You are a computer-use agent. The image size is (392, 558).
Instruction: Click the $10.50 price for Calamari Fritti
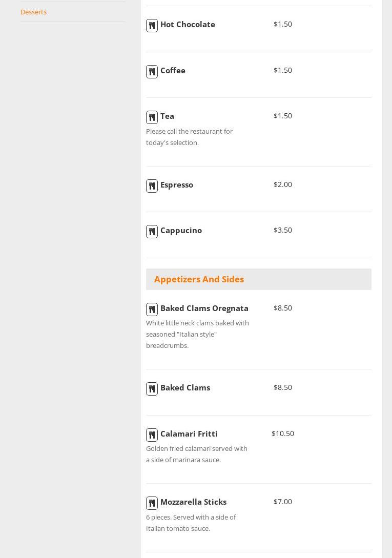point(283,433)
